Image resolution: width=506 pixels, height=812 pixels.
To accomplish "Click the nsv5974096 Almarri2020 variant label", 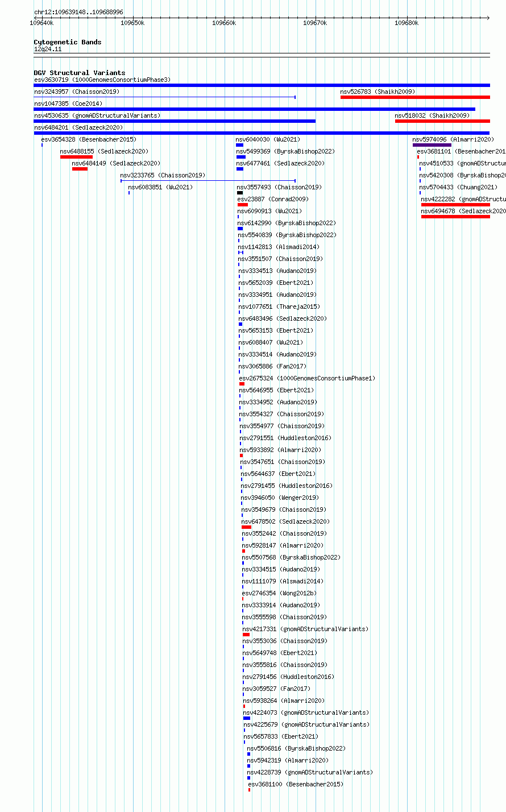I will [454, 139].
